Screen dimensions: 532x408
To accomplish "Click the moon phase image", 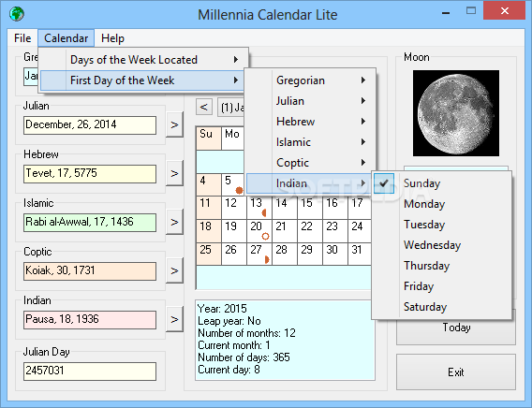I will (x=455, y=113).
